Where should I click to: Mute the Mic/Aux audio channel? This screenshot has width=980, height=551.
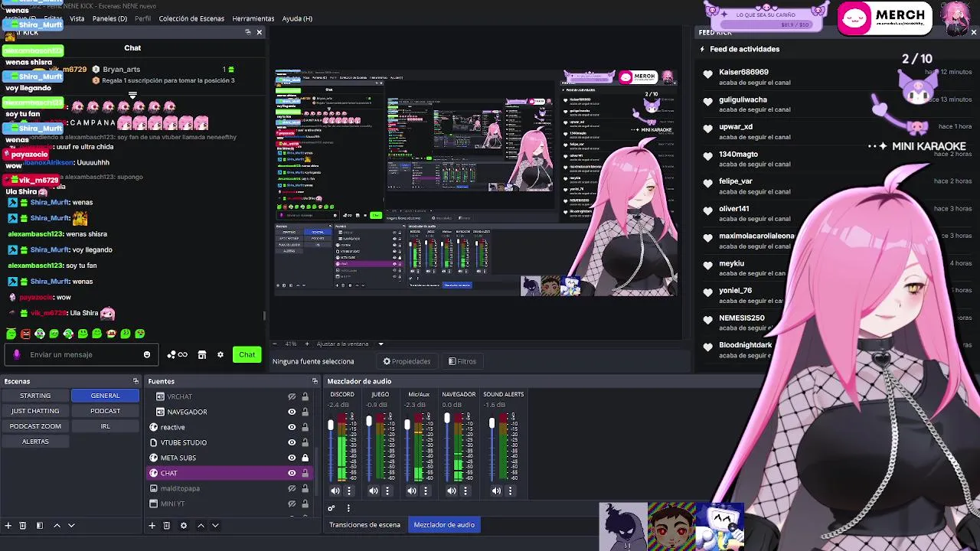coord(411,491)
